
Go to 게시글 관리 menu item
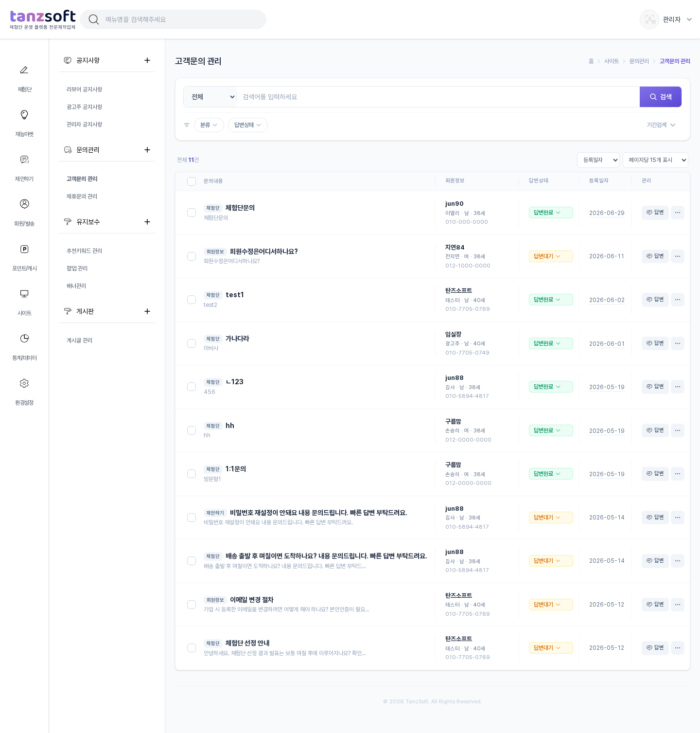pos(80,340)
